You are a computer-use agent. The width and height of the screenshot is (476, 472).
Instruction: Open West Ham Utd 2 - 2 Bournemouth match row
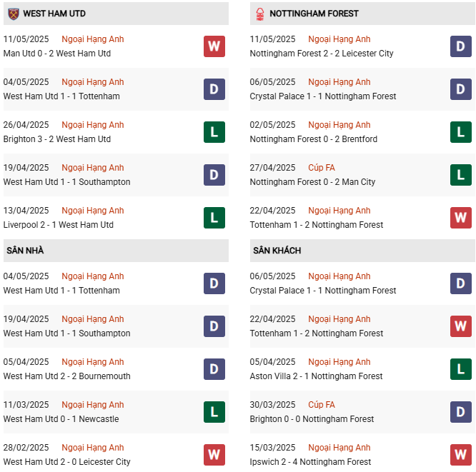(116, 369)
